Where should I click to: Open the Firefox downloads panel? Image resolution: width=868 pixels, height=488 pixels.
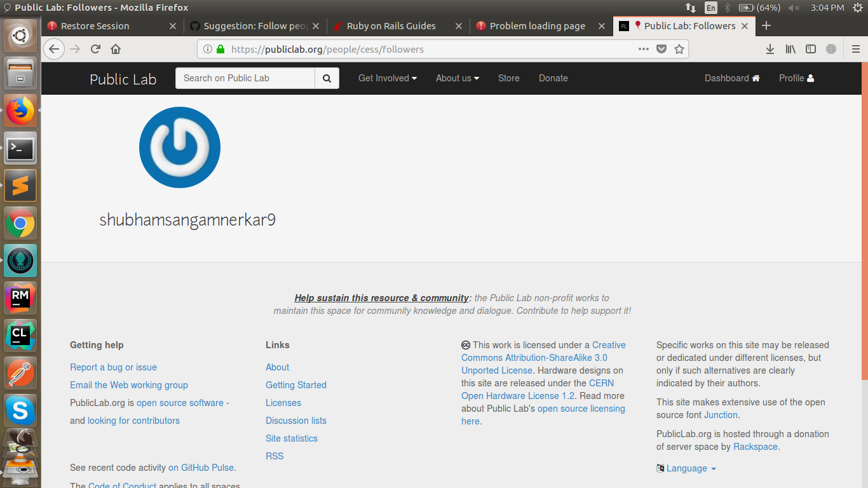[x=770, y=49]
